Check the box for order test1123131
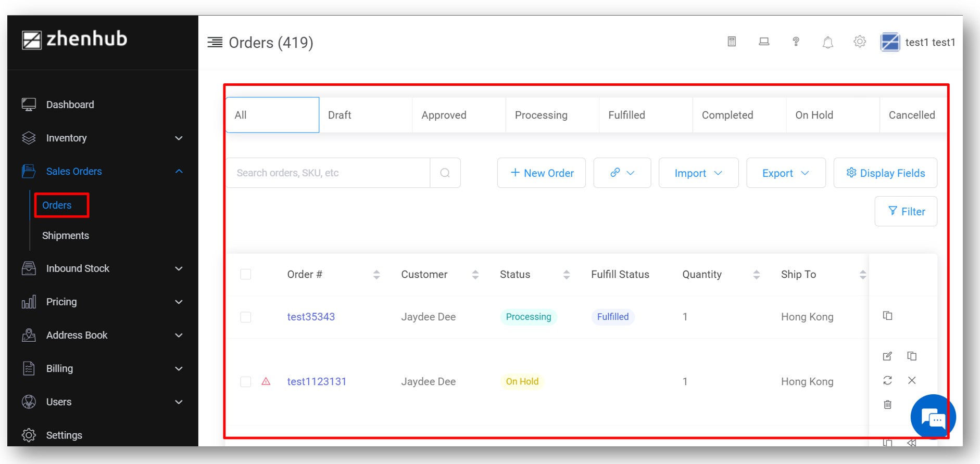 coord(246,382)
